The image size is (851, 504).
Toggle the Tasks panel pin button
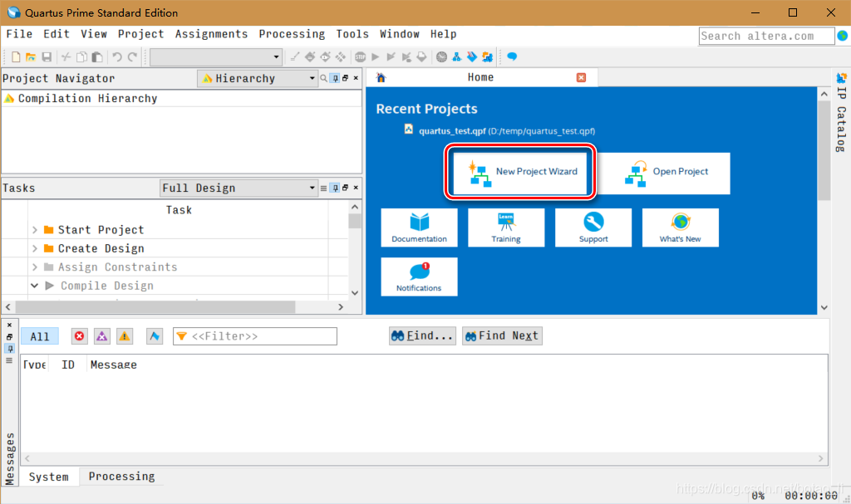[336, 188]
